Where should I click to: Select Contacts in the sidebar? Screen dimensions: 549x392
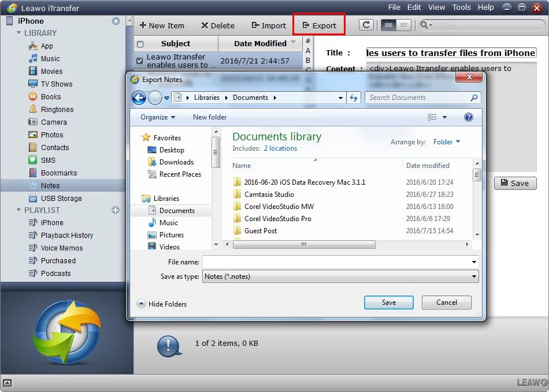point(55,148)
